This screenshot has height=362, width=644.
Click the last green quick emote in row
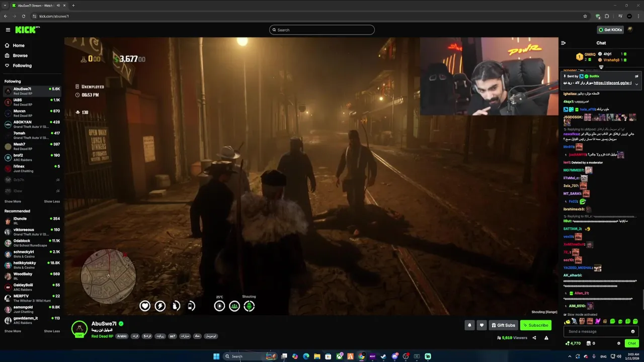pos(635,321)
